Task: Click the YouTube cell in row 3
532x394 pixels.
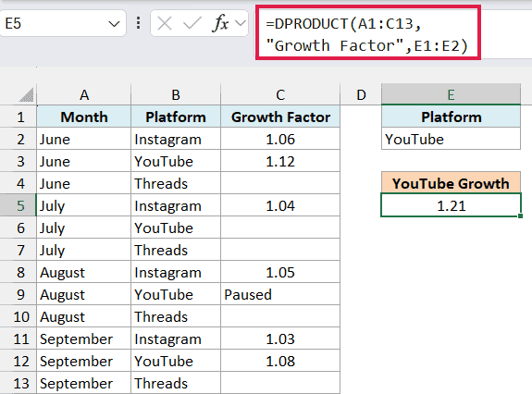Action: (x=176, y=162)
